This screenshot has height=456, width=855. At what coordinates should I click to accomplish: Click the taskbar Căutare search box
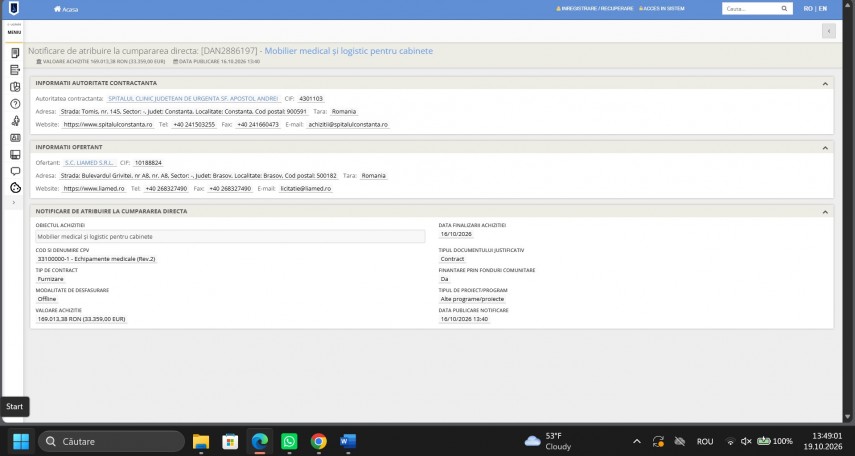111,441
